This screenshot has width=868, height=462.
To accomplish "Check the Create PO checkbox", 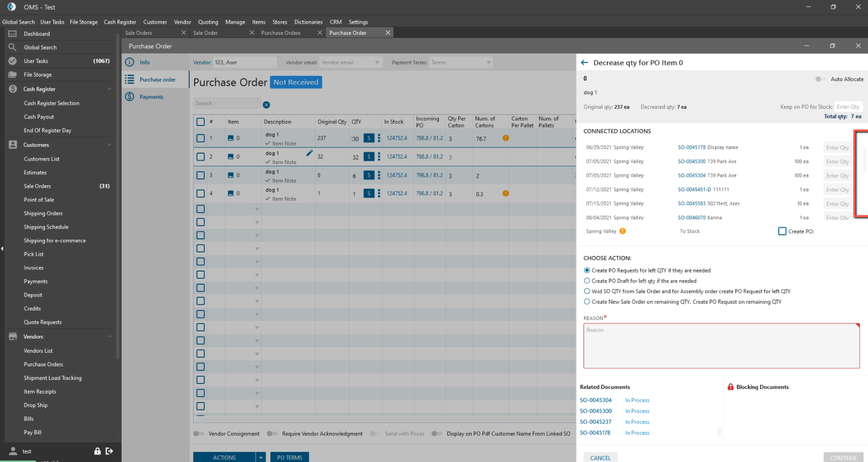I will pos(782,231).
